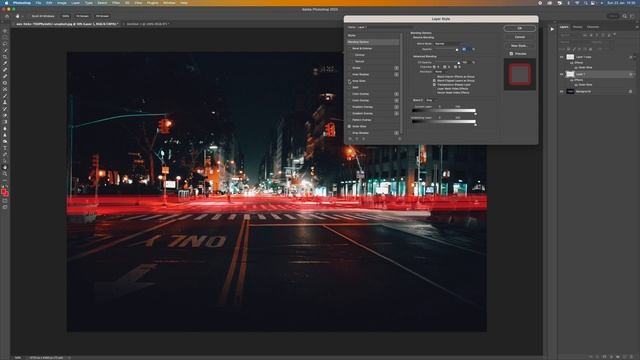Open the hand tool preset dropdown arrow

(22, 16)
